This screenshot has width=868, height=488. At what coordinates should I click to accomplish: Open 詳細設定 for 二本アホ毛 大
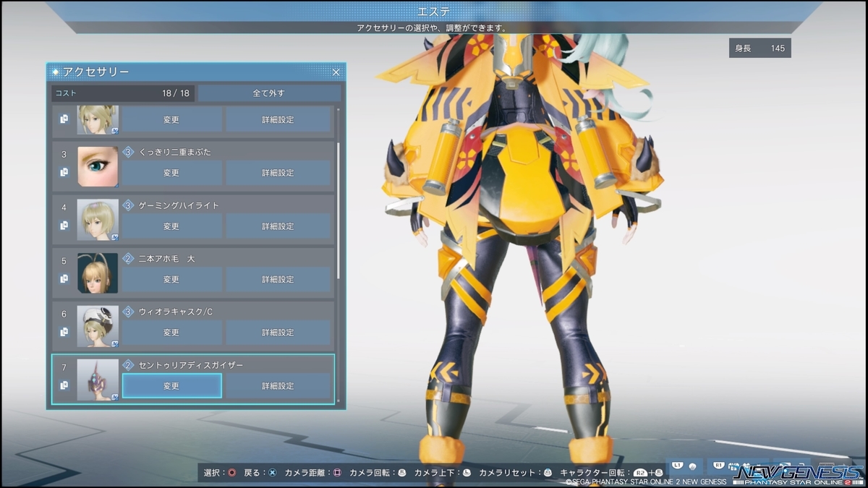(278, 279)
